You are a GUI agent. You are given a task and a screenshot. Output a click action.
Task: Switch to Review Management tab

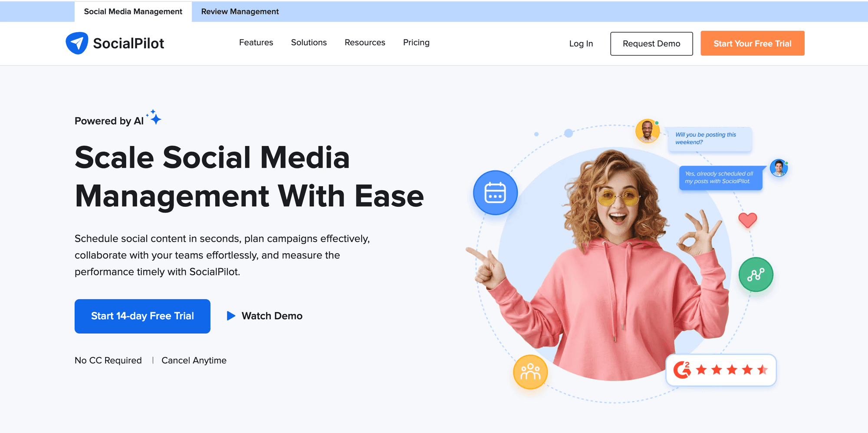point(240,12)
